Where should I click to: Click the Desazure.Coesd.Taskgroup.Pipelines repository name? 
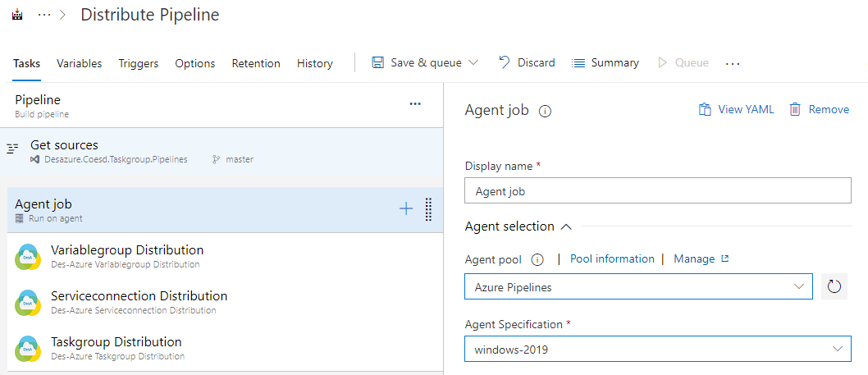click(116, 159)
